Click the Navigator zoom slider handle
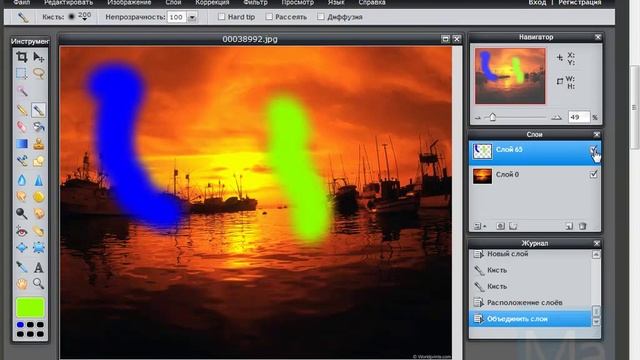Screen dimensions: 640x360 point(492,118)
